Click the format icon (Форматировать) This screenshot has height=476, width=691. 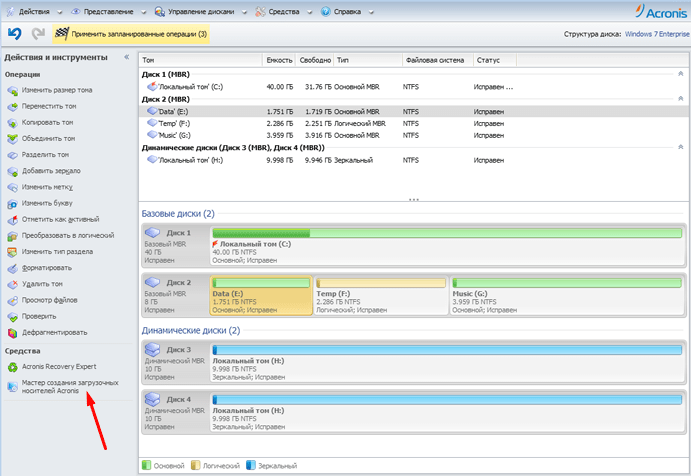(12, 268)
